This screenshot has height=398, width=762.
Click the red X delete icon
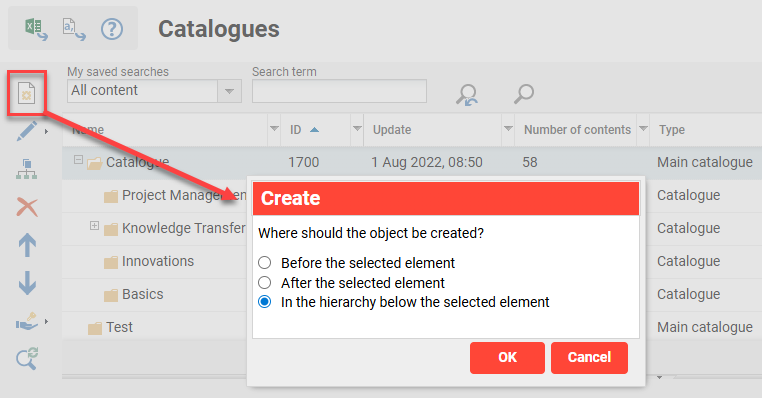click(x=27, y=207)
